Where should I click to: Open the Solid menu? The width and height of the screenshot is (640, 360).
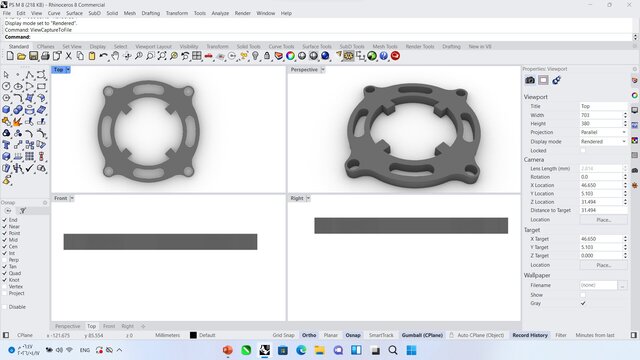coord(112,13)
